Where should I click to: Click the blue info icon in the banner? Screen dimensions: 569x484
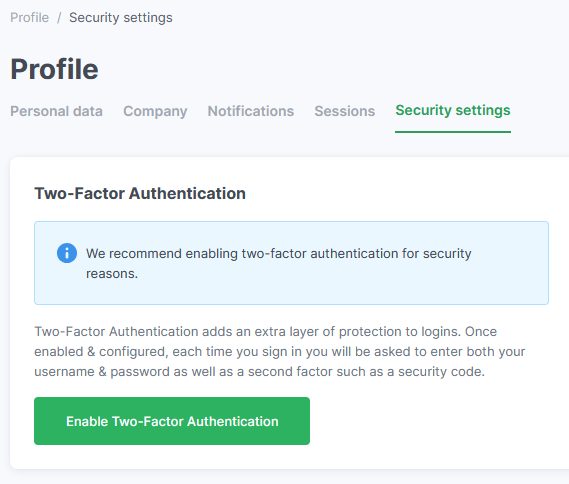click(67, 253)
